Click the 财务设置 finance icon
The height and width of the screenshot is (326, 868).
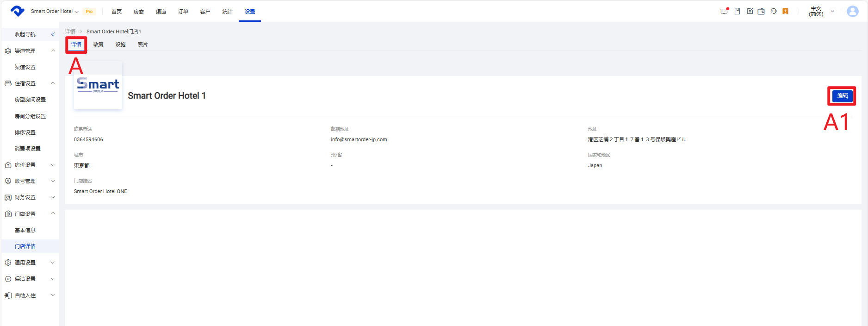pyautogui.click(x=8, y=197)
